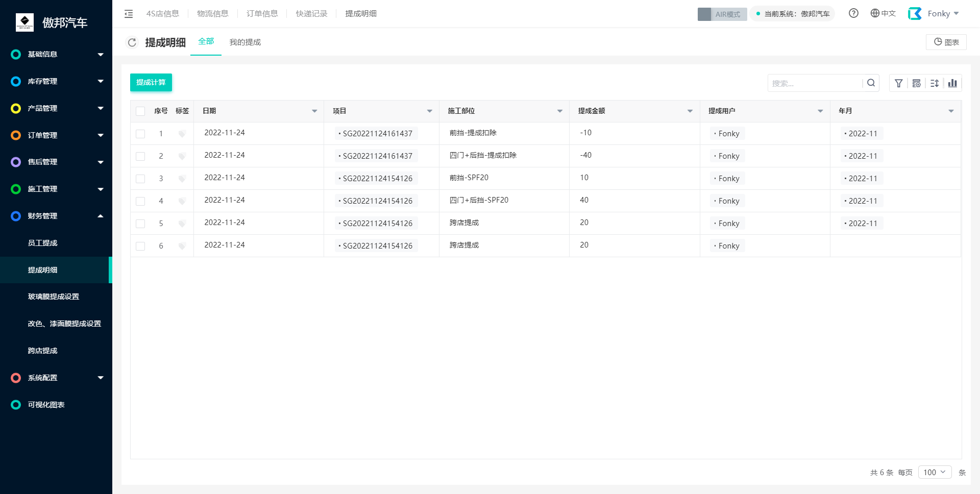Open project link SG20221124154126 in row 3
Screen dimensions: 980x494
click(x=376, y=179)
